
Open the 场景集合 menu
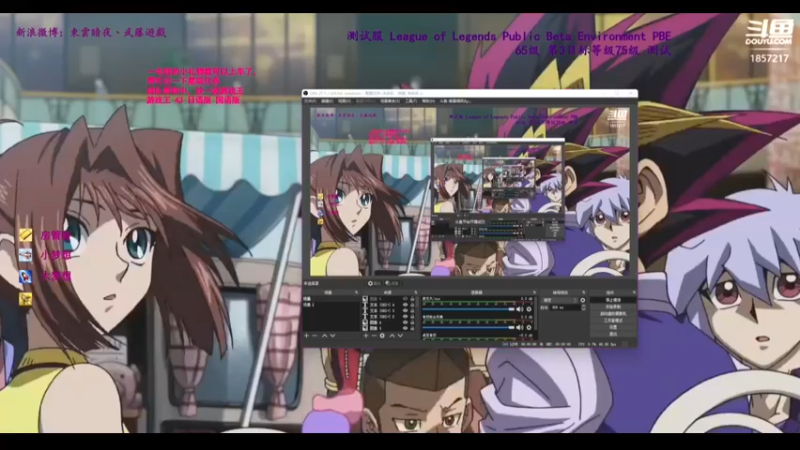coord(390,101)
